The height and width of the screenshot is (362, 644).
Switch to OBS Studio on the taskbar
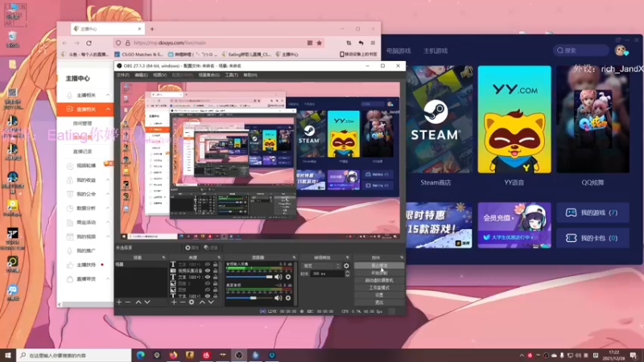[x=239, y=355]
